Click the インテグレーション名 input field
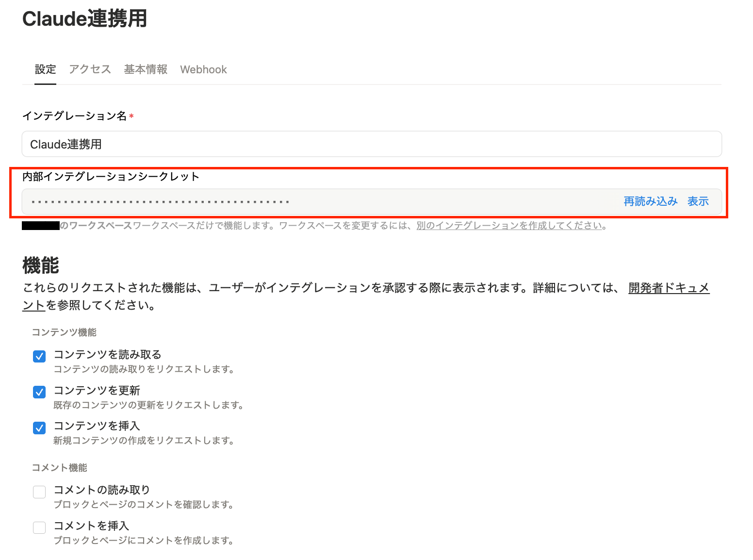This screenshot has width=753, height=560. 372,144
